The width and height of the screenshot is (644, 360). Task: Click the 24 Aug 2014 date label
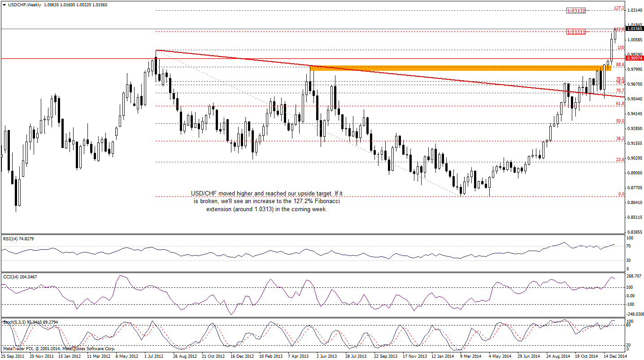pyautogui.click(x=557, y=356)
